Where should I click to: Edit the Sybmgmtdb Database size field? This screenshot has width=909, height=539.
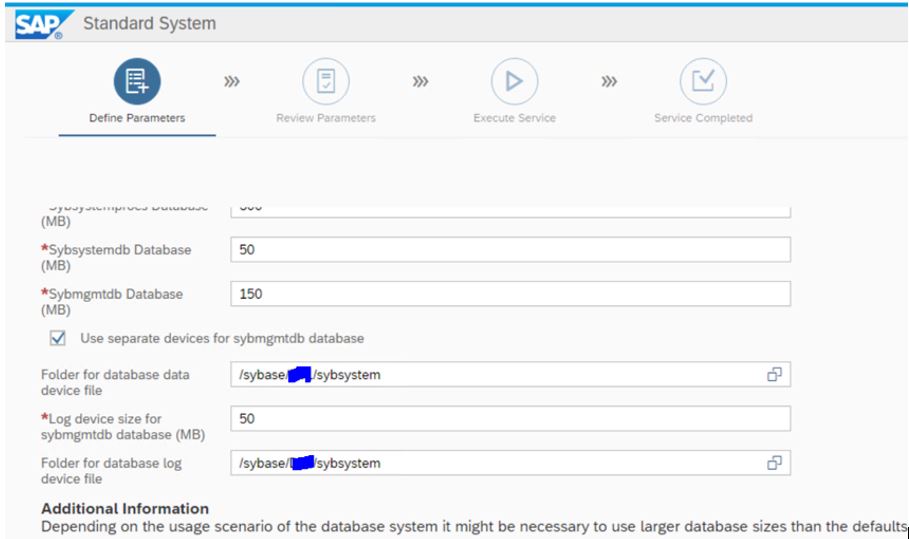point(510,294)
